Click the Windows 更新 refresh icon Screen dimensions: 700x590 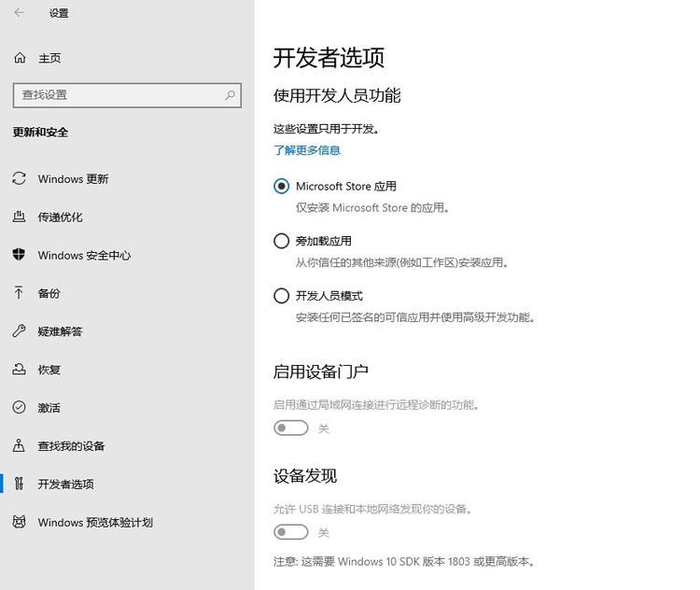(x=19, y=178)
